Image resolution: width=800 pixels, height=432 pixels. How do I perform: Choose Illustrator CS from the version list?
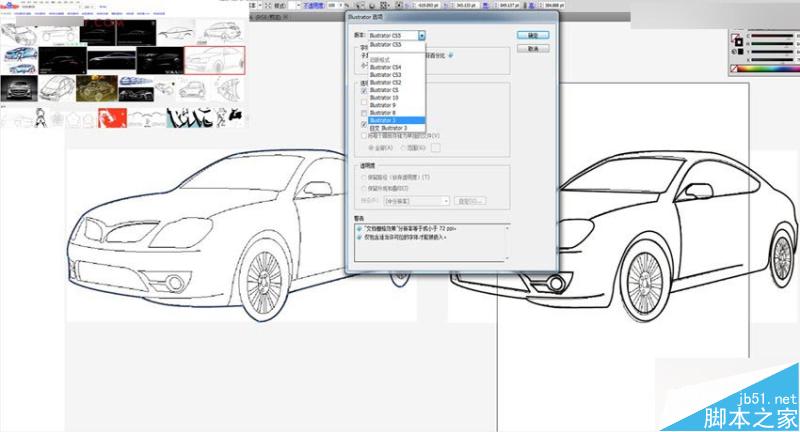click(396, 90)
